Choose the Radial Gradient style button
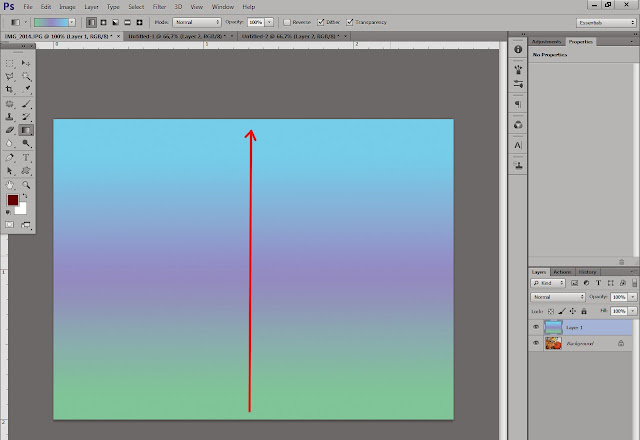 [104, 22]
